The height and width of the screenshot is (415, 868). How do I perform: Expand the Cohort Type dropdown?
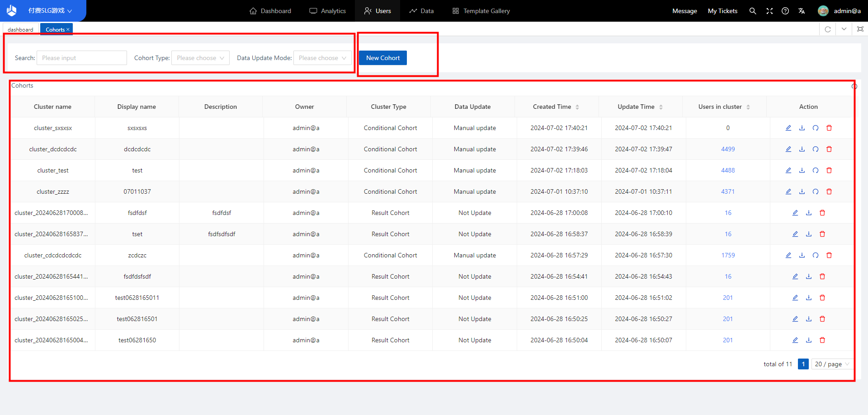200,58
